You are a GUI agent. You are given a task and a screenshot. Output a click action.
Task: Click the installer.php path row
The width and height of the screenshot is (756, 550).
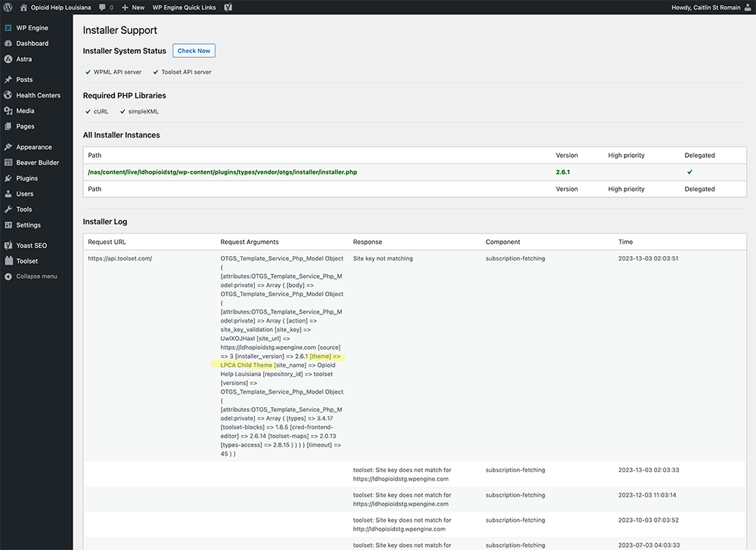click(222, 172)
